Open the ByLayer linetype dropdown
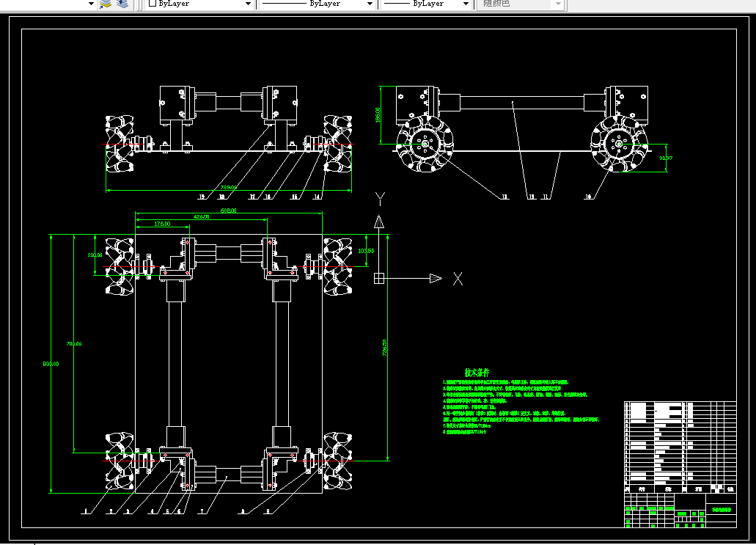Viewport: 756px width, 545px height. [318, 4]
